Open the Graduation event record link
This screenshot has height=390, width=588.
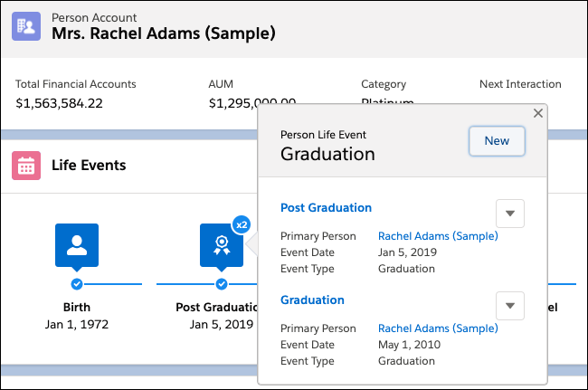(312, 300)
